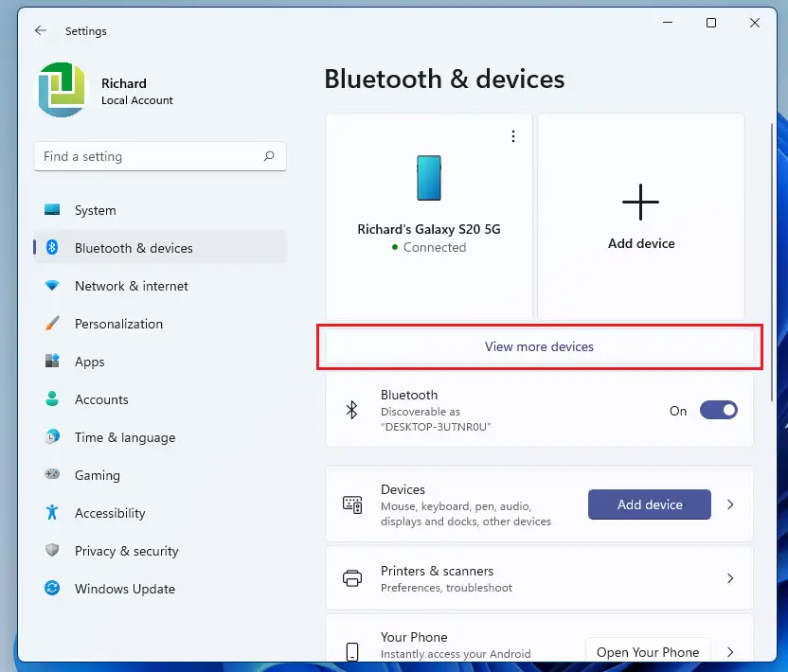Click the Personalization paintbrush icon
Viewport: 788px width, 672px height.
coord(52,323)
